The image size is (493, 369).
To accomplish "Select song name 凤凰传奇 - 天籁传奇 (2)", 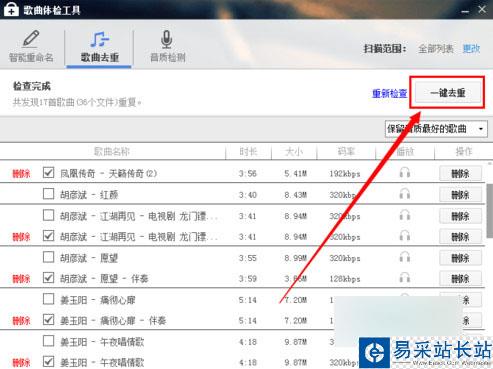I will pyautogui.click(x=108, y=173).
